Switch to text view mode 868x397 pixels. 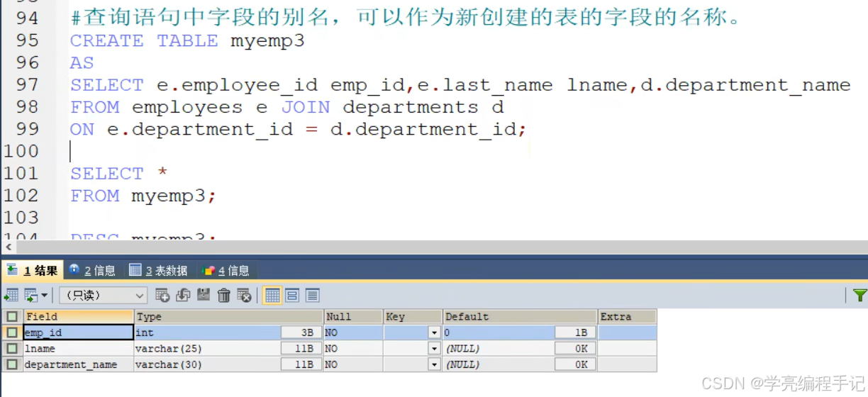[312, 296]
